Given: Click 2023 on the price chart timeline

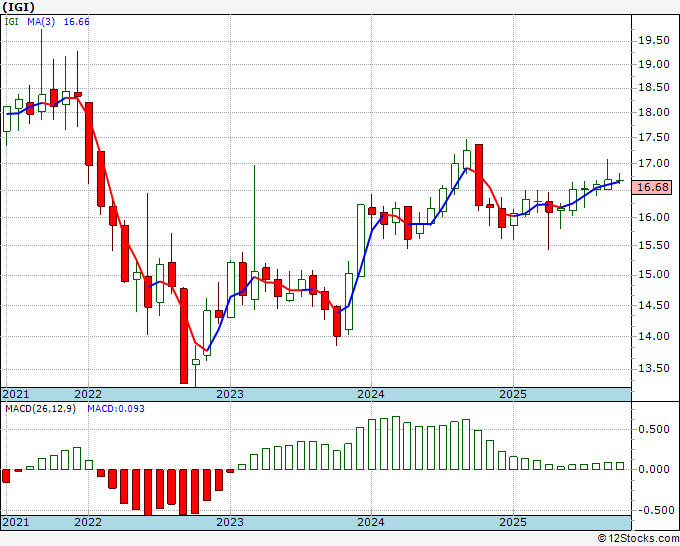Looking at the screenshot, I should pos(230,394).
